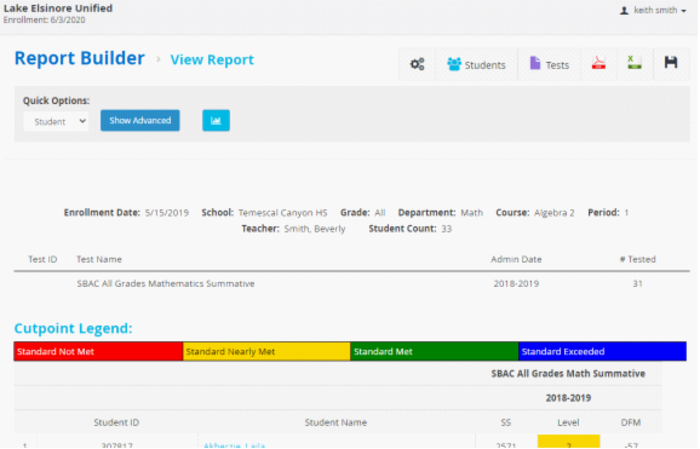Export the report to Excel
This screenshot has height=449, width=700.
click(634, 64)
